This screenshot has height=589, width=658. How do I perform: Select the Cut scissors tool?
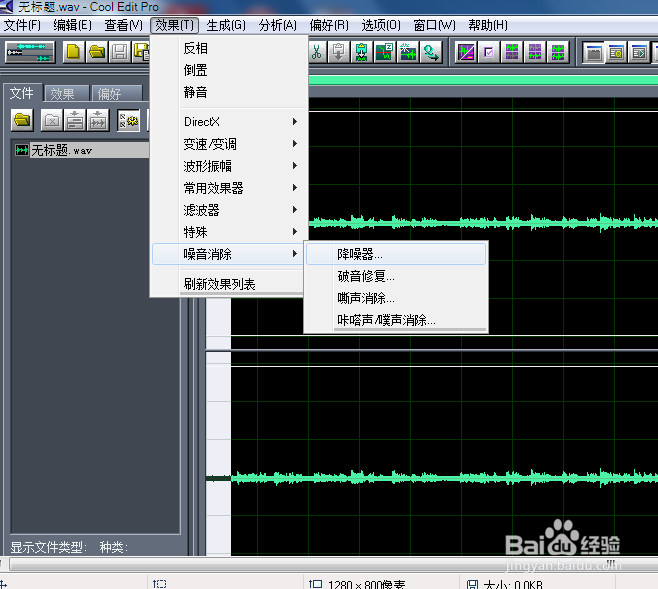pyautogui.click(x=317, y=52)
